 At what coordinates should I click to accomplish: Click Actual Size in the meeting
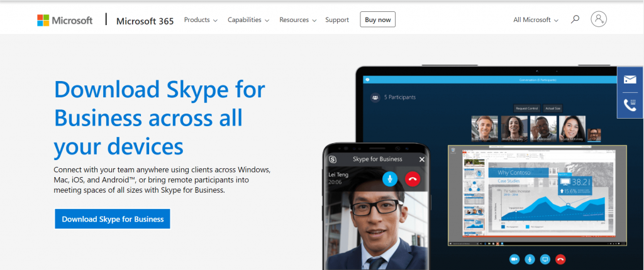552,109
